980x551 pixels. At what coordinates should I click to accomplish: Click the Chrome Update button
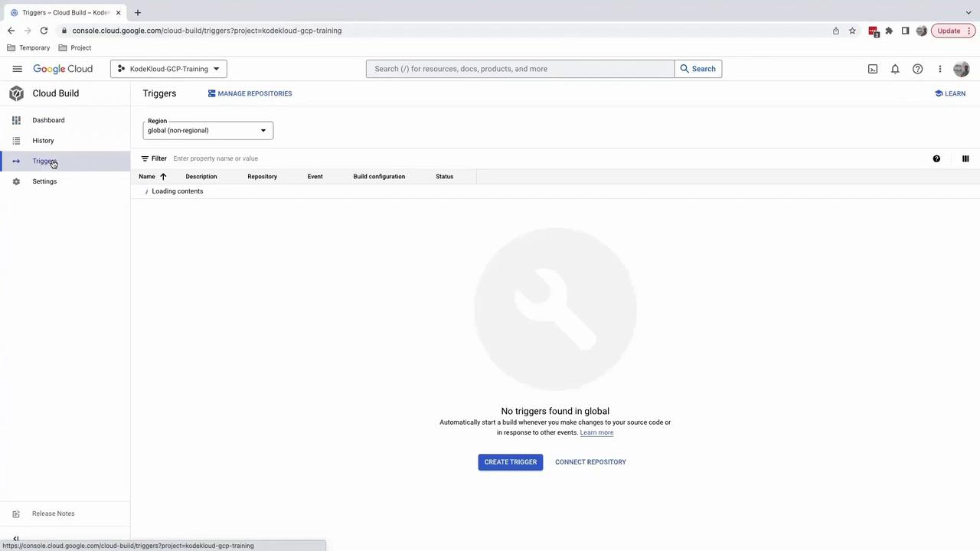[x=953, y=31]
